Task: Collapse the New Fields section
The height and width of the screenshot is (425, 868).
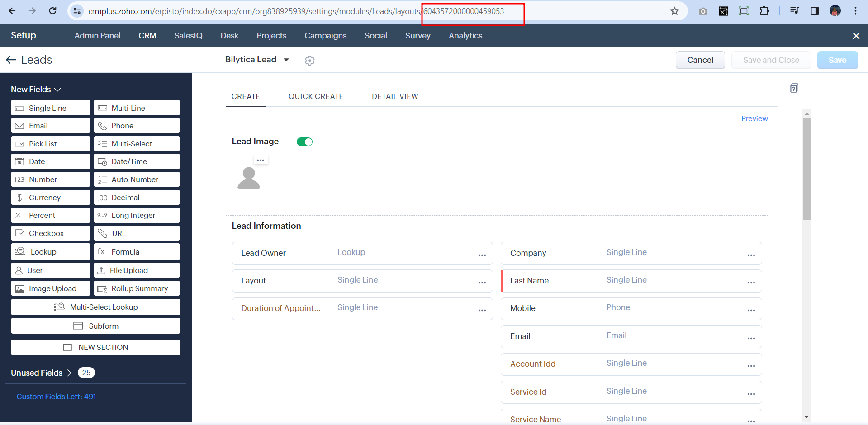Action: [x=36, y=90]
